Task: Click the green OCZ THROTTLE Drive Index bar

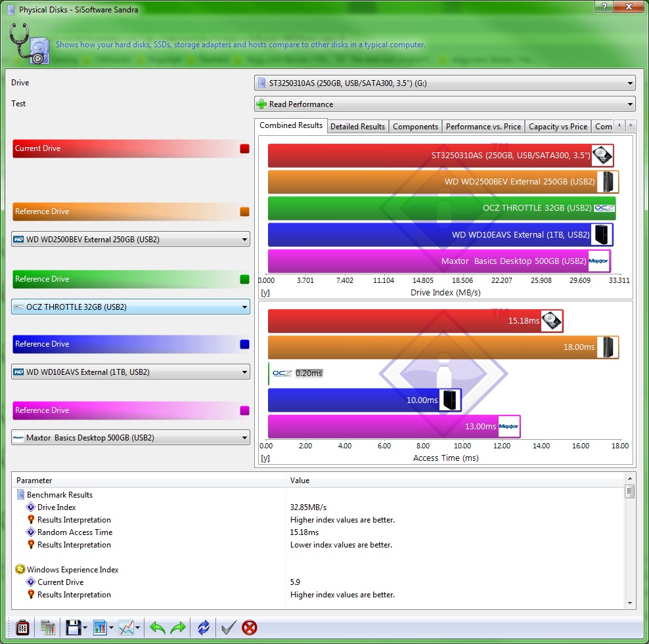Action: [x=442, y=208]
